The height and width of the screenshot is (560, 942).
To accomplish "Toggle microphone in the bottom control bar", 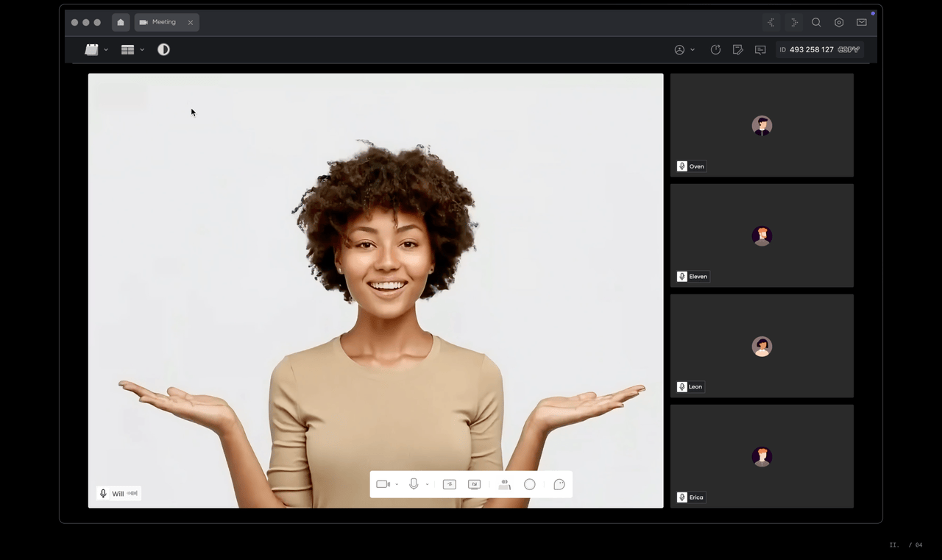I will (x=414, y=484).
